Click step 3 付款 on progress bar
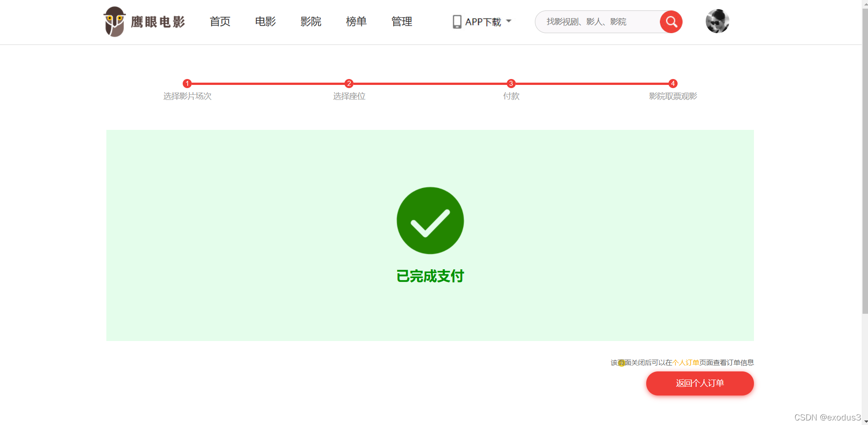The width and height of the screenshot is (868, 425). click(510, 84)
